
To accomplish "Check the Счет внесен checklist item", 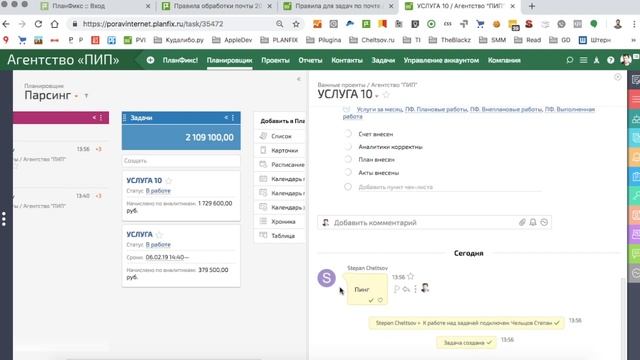I will [348, 133].
